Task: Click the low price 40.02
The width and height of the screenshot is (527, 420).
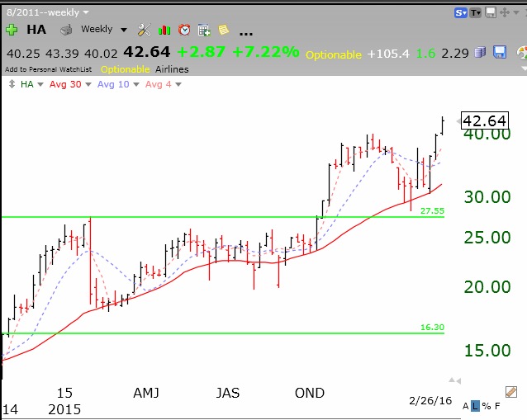Action: pyautogui.click(x=101, y=54)
